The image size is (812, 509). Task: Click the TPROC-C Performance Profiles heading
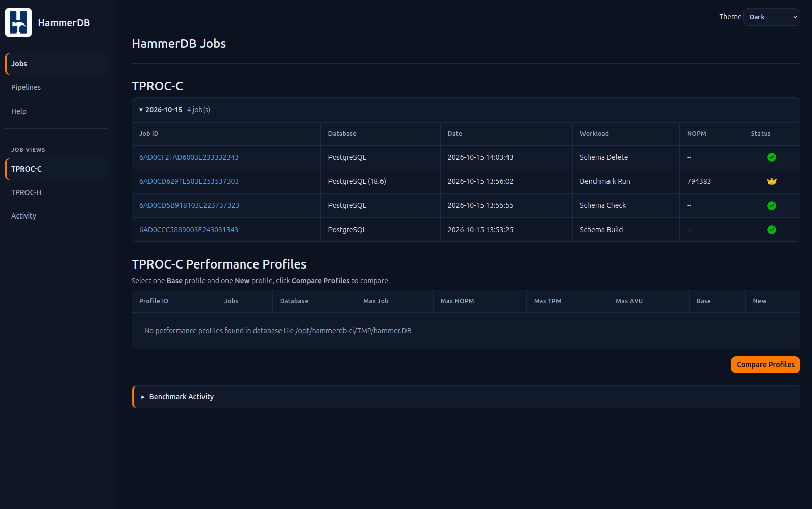(219, 264)
